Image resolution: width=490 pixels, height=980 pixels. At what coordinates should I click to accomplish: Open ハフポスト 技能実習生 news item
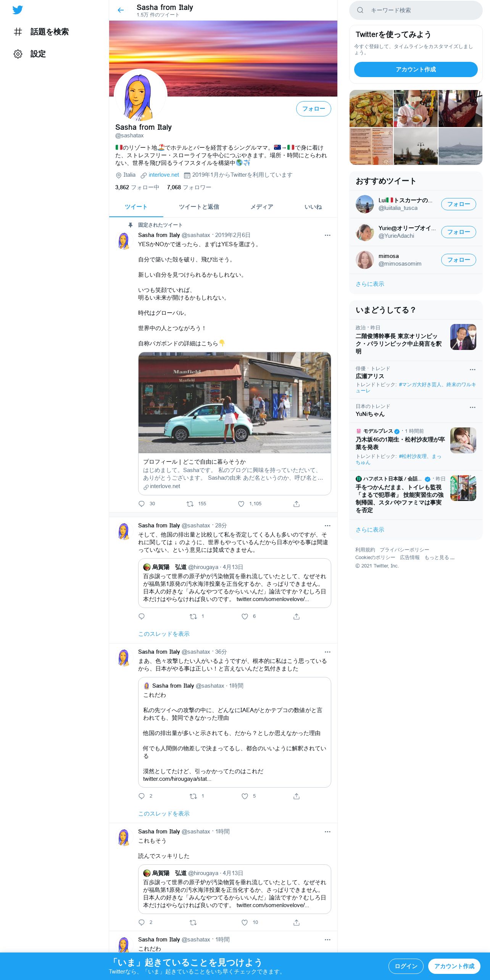coord(416,495)
